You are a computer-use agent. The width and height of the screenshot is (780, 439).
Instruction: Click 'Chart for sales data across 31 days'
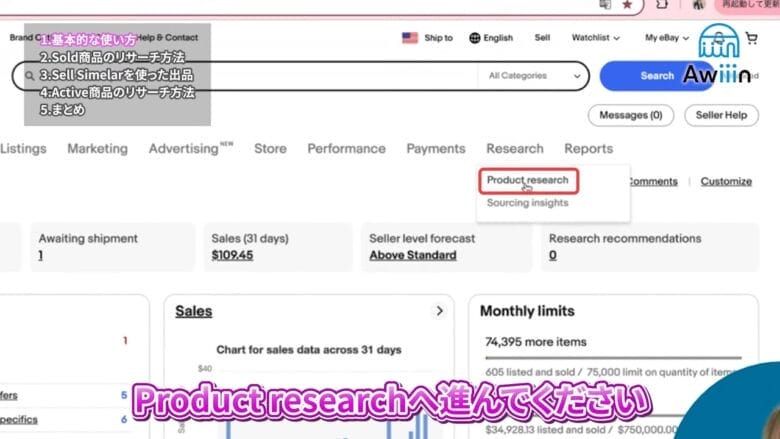pos(309,350)
